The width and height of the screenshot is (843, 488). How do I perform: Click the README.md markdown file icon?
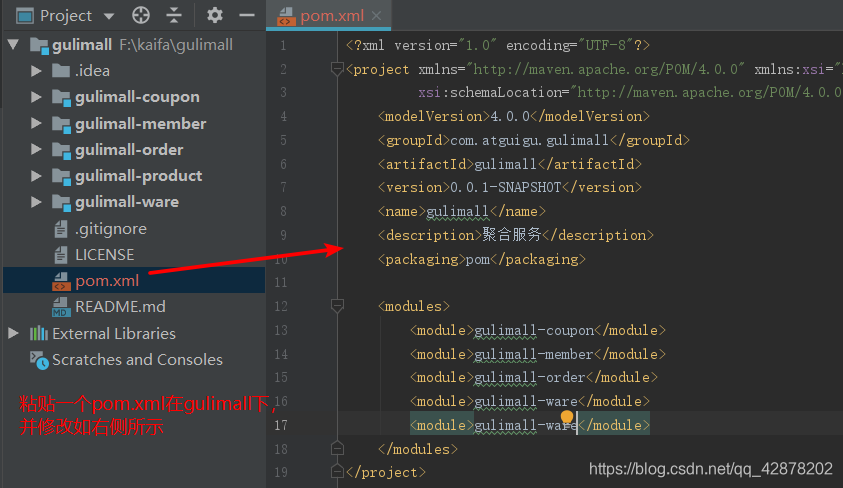[x=60, y=307]
